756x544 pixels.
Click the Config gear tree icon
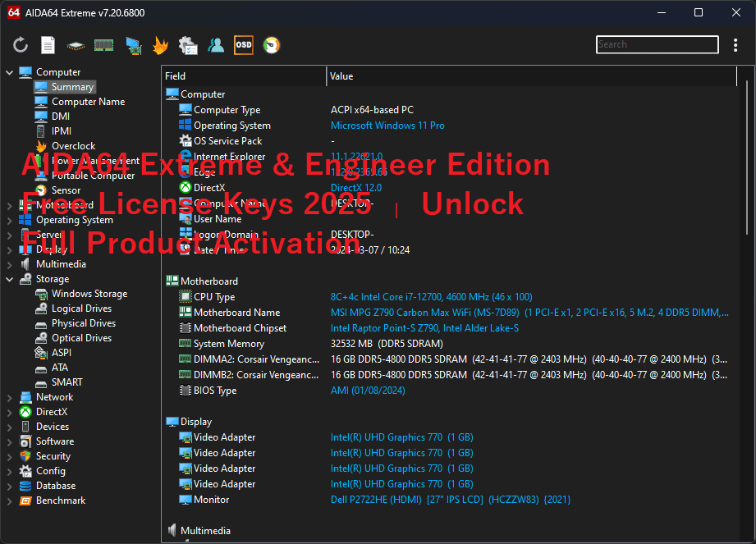(25, 471)
